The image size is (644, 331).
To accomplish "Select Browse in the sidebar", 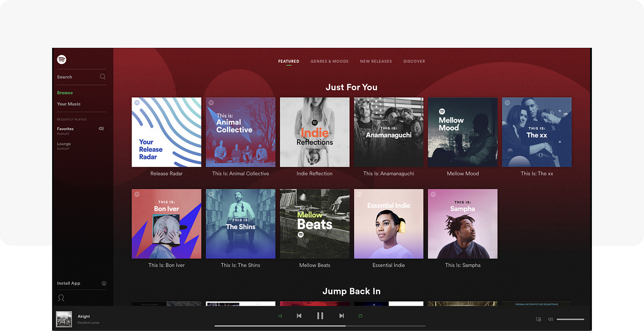I will tap(65, 93).
